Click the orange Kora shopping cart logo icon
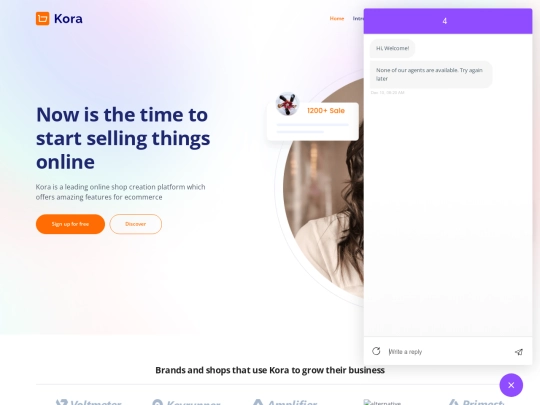Image resolution: width=540 pixels, height=405 pixels. tap(43, 19)
